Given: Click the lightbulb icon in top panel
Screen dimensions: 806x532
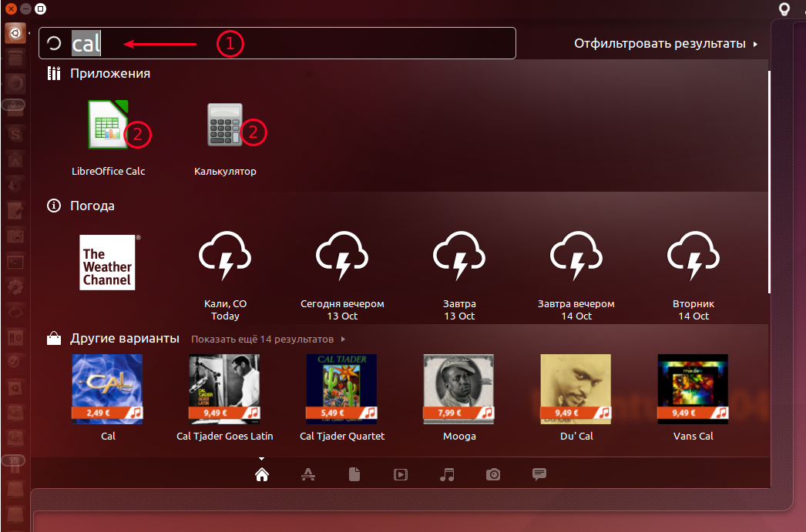Looking at the screenshot, I should [784, 9].
